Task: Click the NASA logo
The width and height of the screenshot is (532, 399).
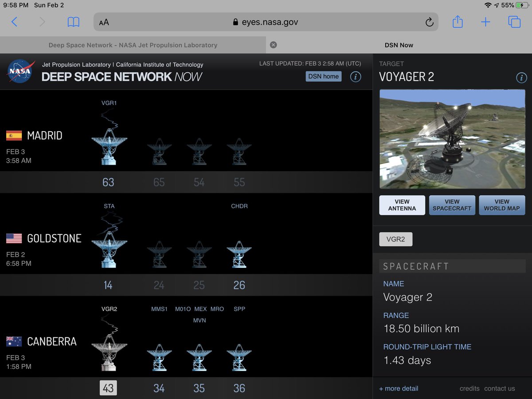Action: (x=21, y=71)
